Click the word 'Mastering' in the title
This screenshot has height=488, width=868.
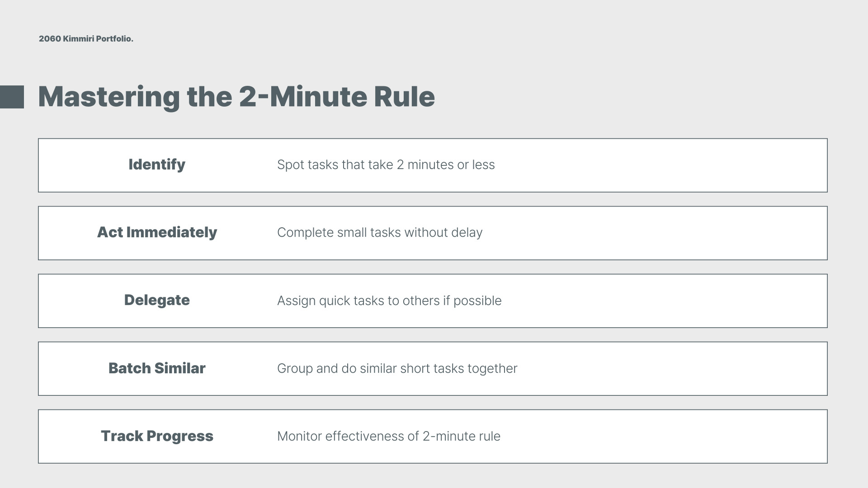(109, 98)
